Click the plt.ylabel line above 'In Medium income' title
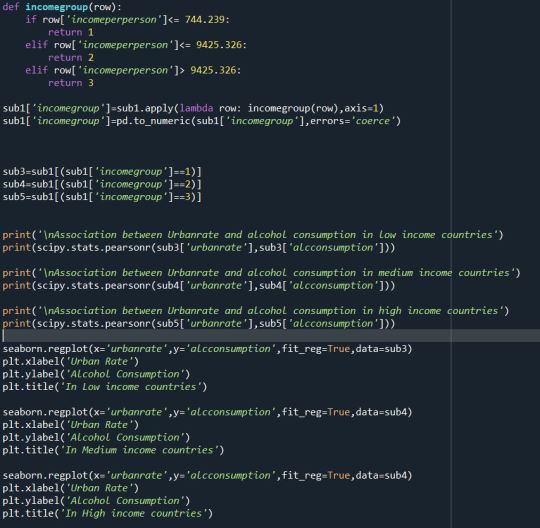 tap(96, 437)
